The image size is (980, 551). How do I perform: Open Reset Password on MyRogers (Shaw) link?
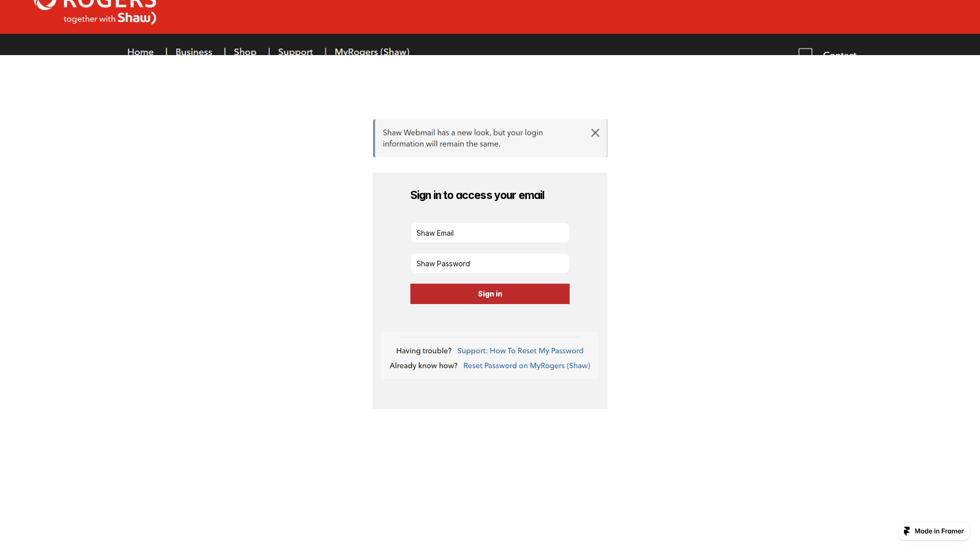527,365
